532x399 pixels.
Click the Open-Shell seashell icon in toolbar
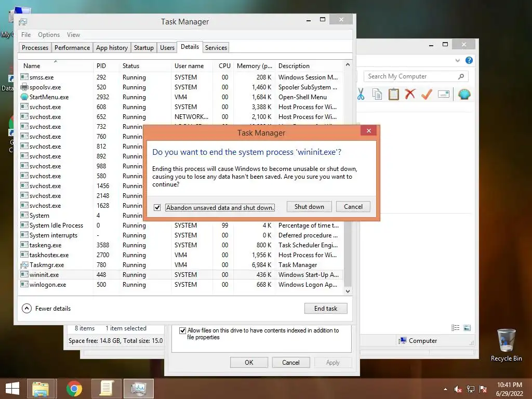(464, 94)
